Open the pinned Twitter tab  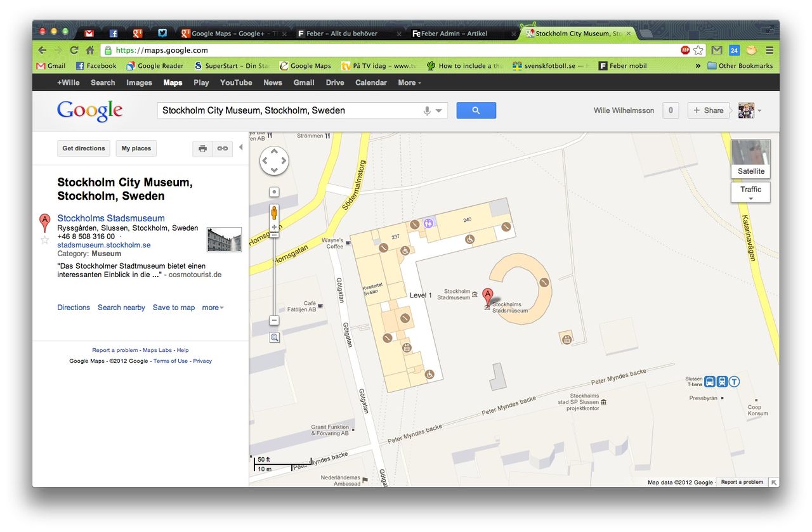162,34
